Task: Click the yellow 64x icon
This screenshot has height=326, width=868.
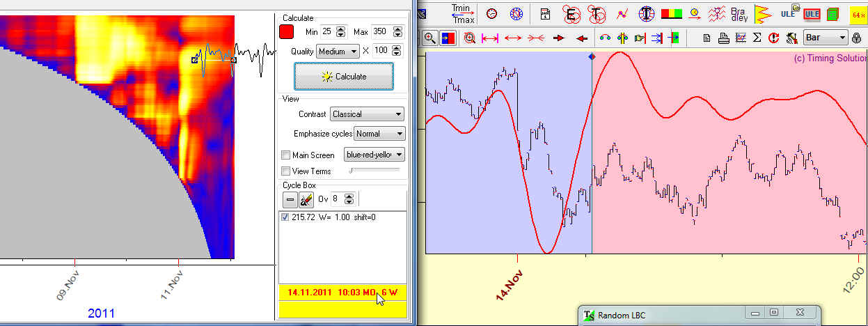Action: (858, 13)
